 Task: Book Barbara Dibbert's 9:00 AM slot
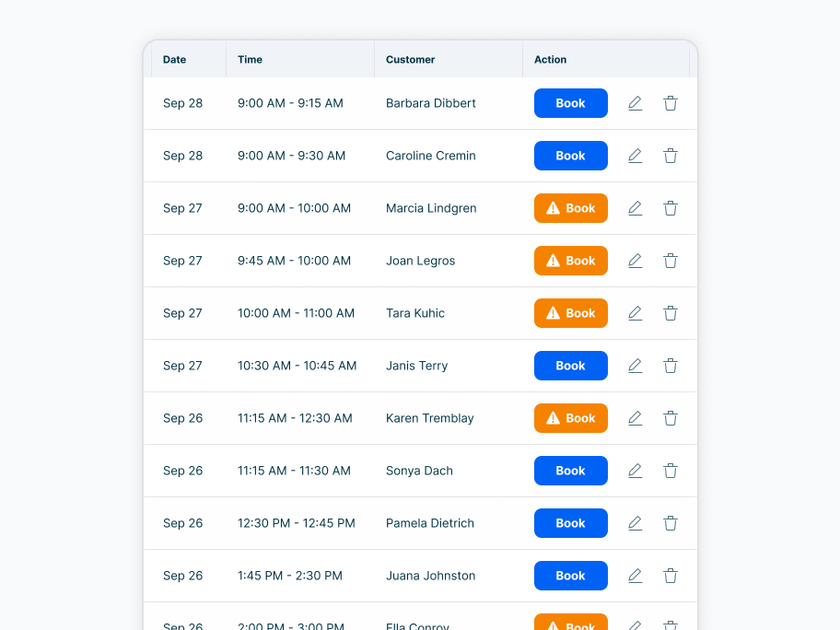570,103
